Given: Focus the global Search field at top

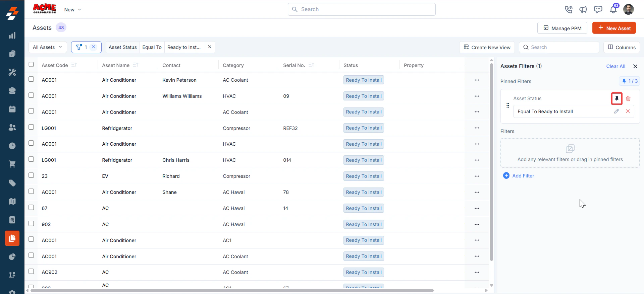Looking at the screenshot, I should (362, 9).
